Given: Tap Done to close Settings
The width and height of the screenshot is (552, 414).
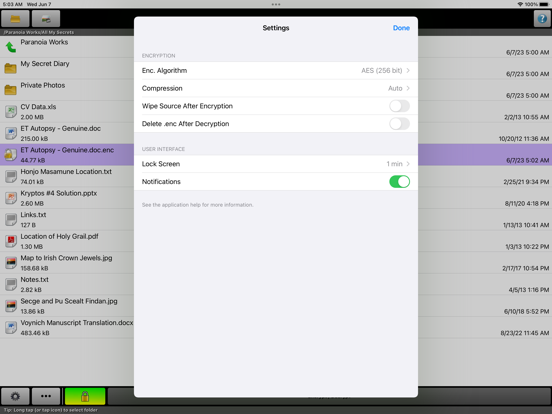Looking at the screenshot, I should point(401,28).
